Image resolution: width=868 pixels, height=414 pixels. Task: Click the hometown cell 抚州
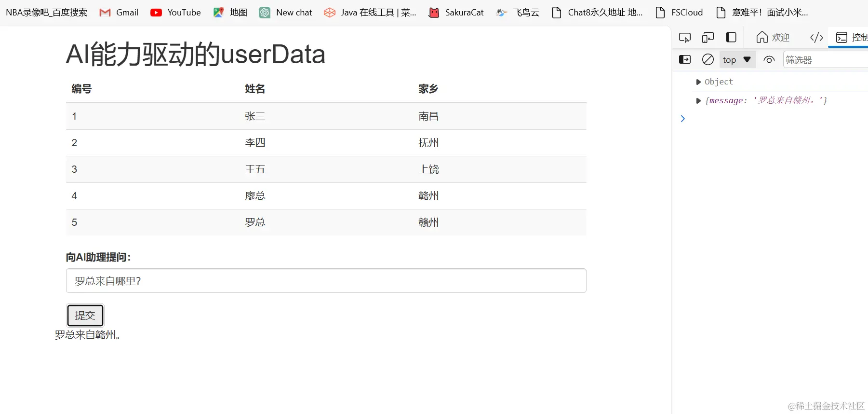click(428, 143)
